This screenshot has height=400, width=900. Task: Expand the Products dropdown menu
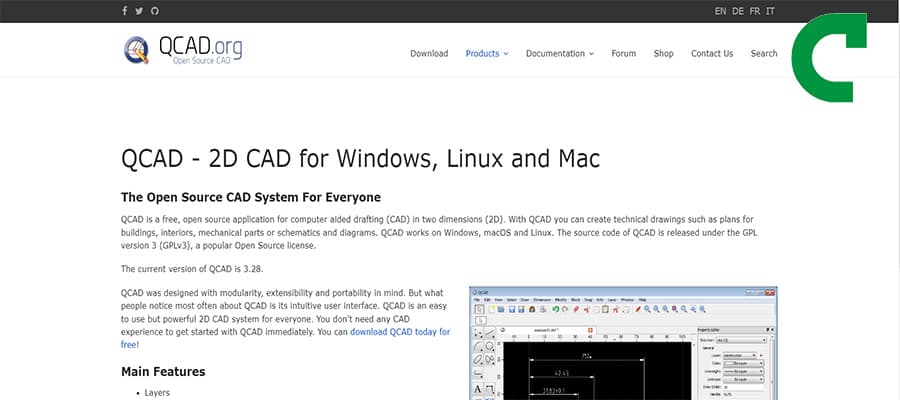(x=487, y=53)
